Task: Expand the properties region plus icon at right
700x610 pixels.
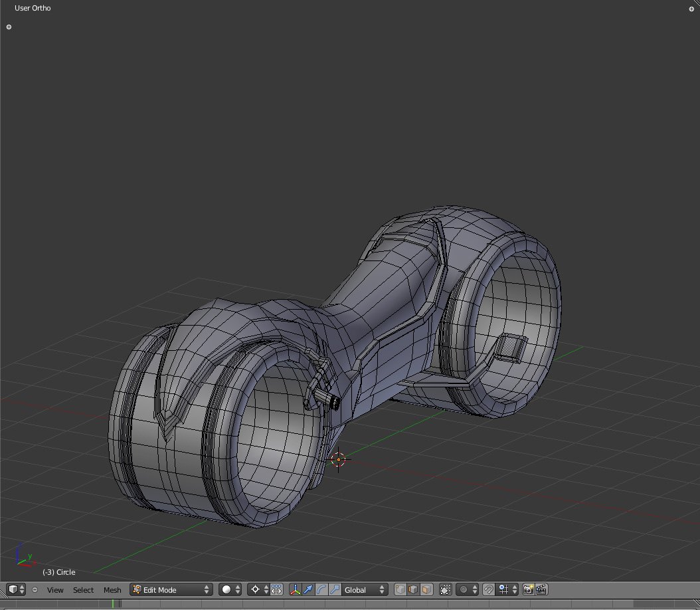Action: (x=691, y=9)
